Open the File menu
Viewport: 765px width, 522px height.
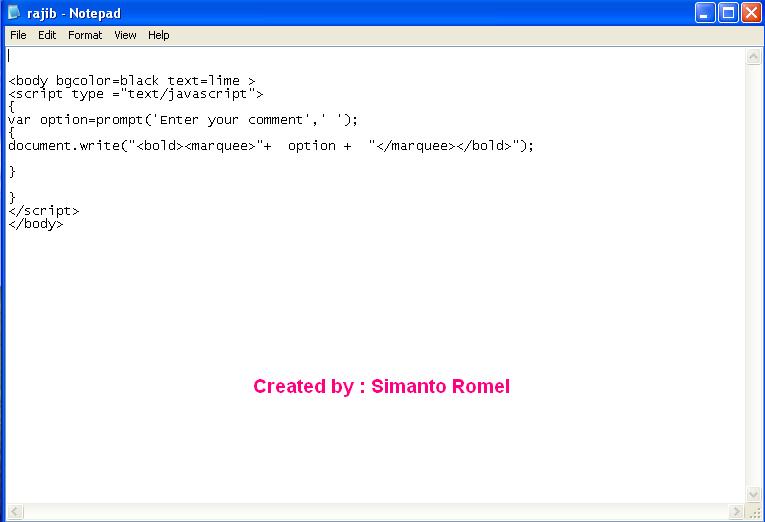(18, 35)
